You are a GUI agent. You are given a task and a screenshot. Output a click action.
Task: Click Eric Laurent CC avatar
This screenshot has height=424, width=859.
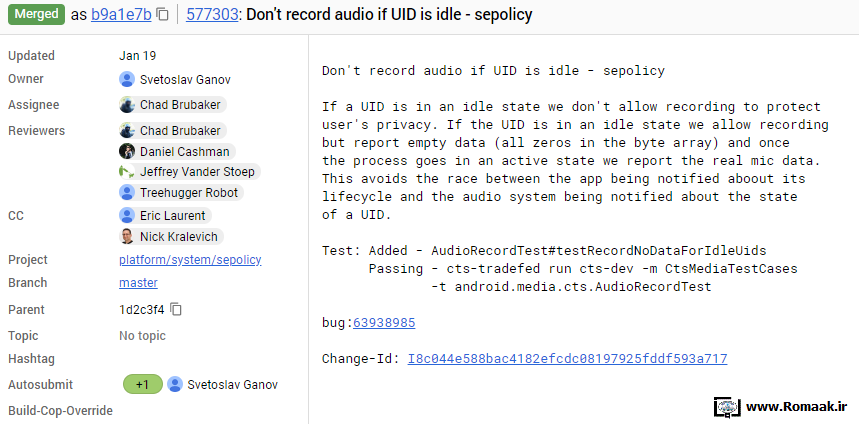tap(127, 216)
